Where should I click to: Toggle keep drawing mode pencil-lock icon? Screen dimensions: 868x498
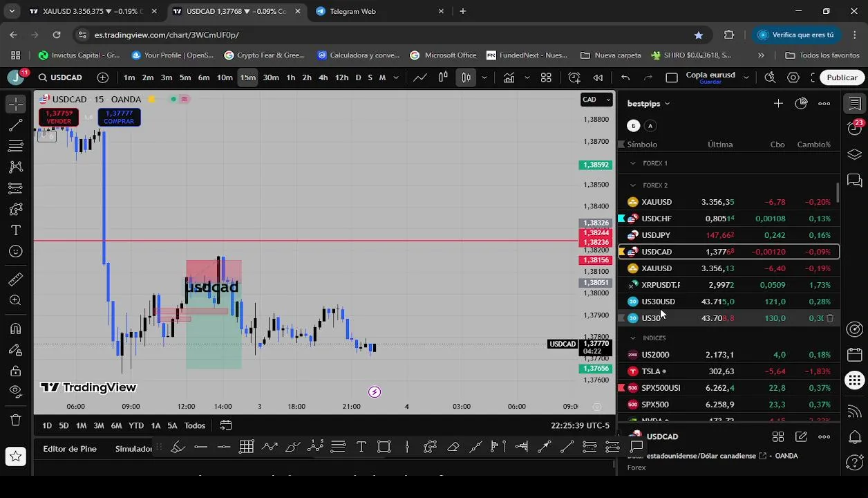pos(16,350)
